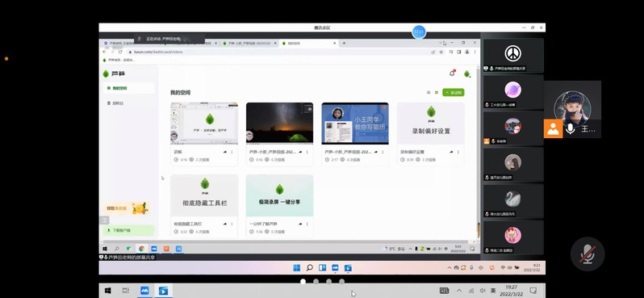This screenshot has width=644, height=298.
Task: Open the browser tab search chevron
Action: coord(441,43)
